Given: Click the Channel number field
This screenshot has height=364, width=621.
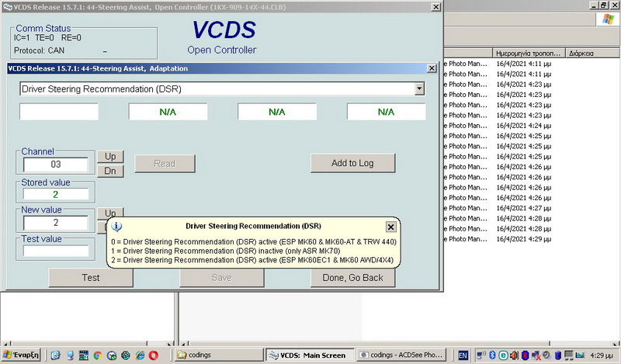Looking at the screenshot, I should [x=55, y=165].
